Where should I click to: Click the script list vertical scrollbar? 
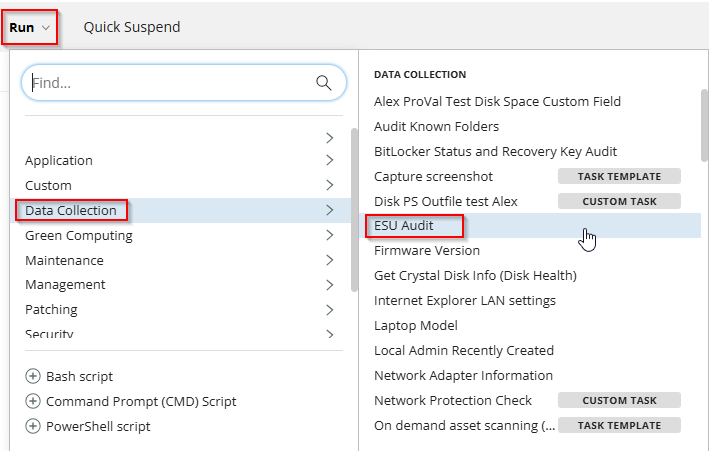pos(704,110)
